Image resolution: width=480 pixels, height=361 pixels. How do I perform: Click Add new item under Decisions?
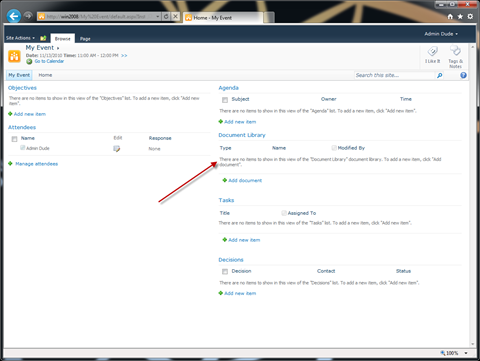240,294
